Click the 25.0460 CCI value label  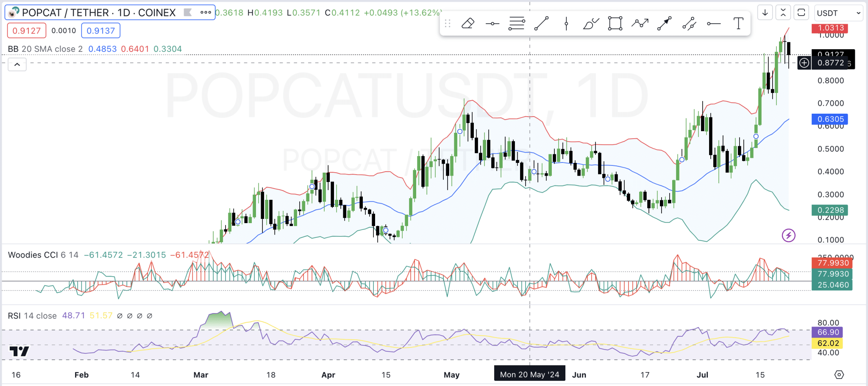[832, 285]
